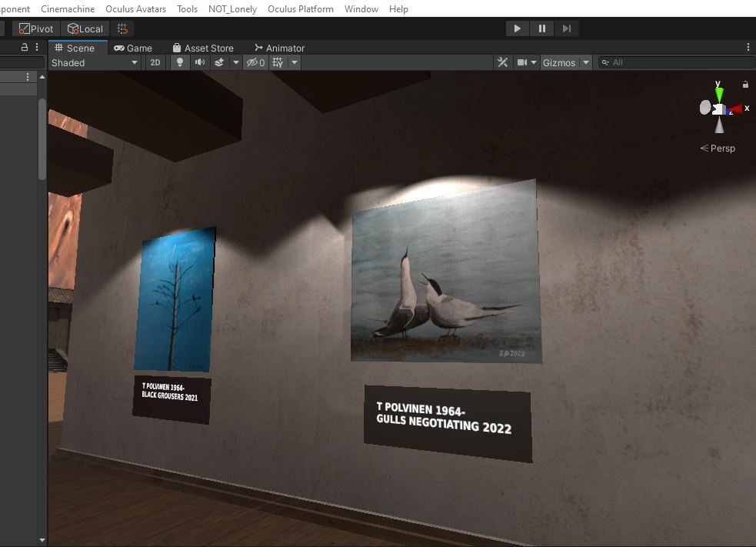
Task: Click the gray negative X gizmo cone
Action: 705,108
